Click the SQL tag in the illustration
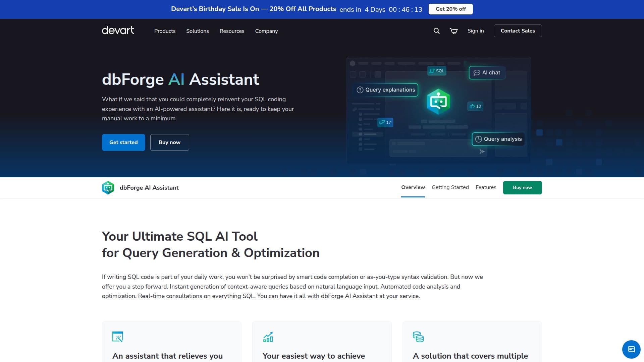The height and width of the screenshot is (362, 644). tap(437, 71)
